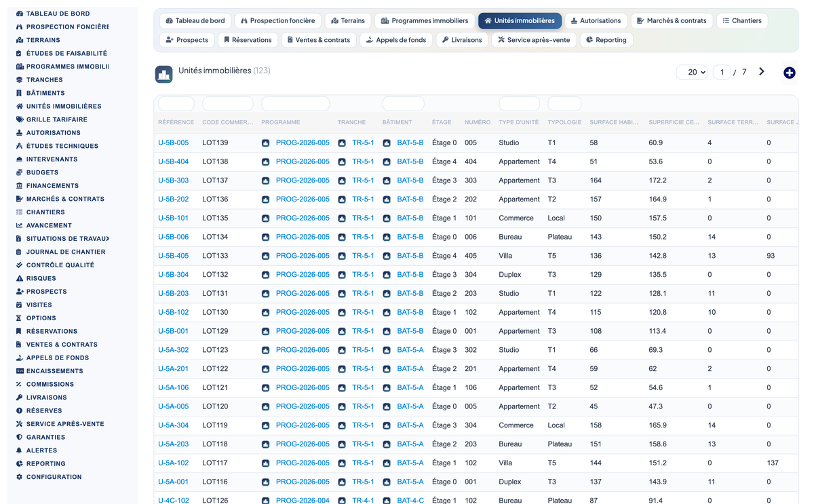Viewport: 814px width, 504px height.
Task: Click the Garanties shield icon in sidebar
Action: [x=20, y=437]
